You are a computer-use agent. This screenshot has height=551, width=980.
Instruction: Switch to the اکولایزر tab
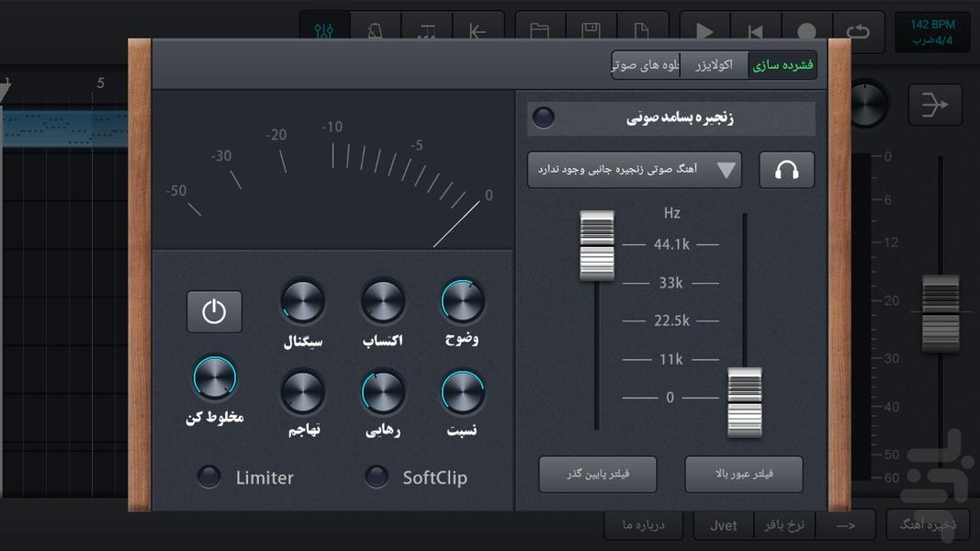[x=714, y=66]
